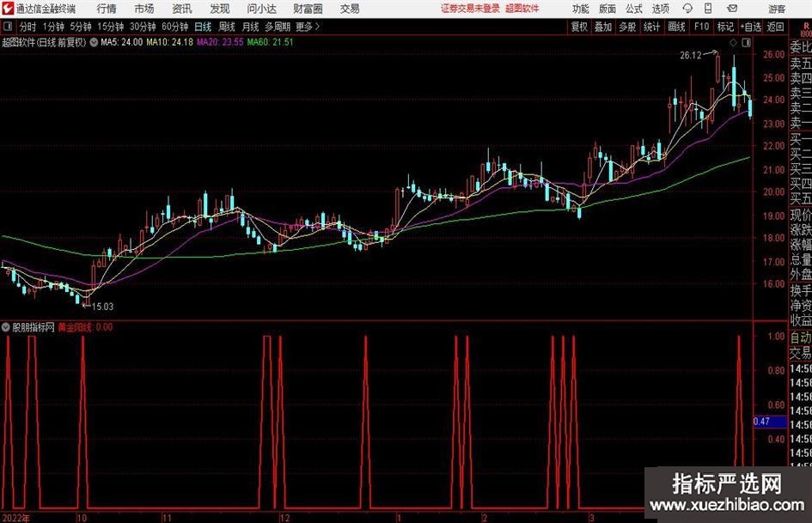This screenshot has height=523, width=812.
Task: Click the 多股 multi-stock button
Action: [x=627, y=27]
